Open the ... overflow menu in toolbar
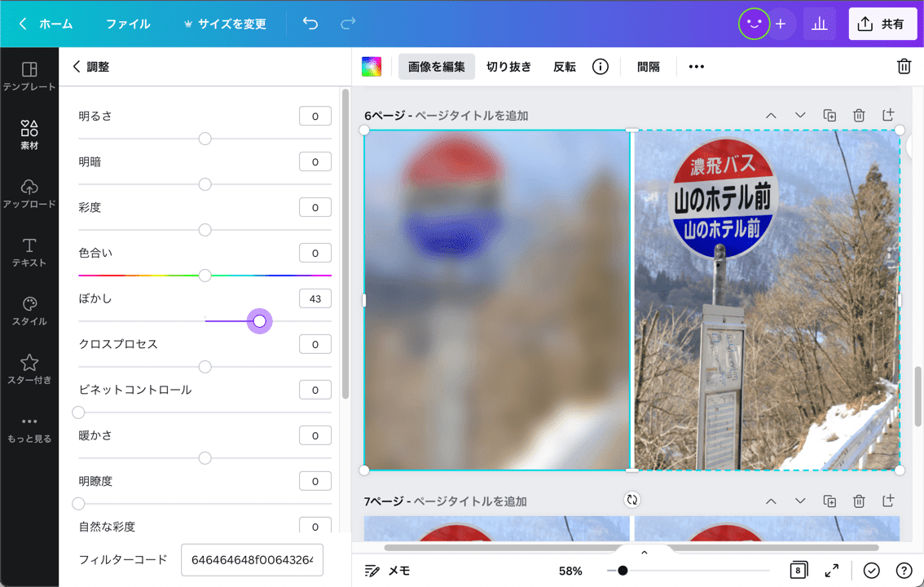 pos(696,66)
